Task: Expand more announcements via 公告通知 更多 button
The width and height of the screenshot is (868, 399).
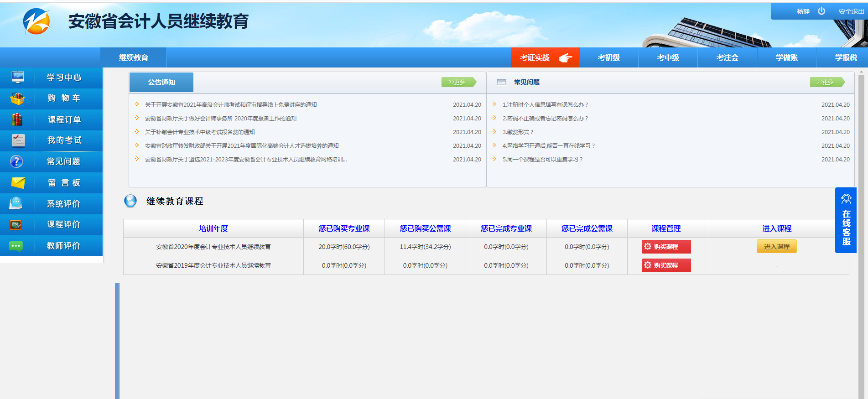Action: point(458,82)
